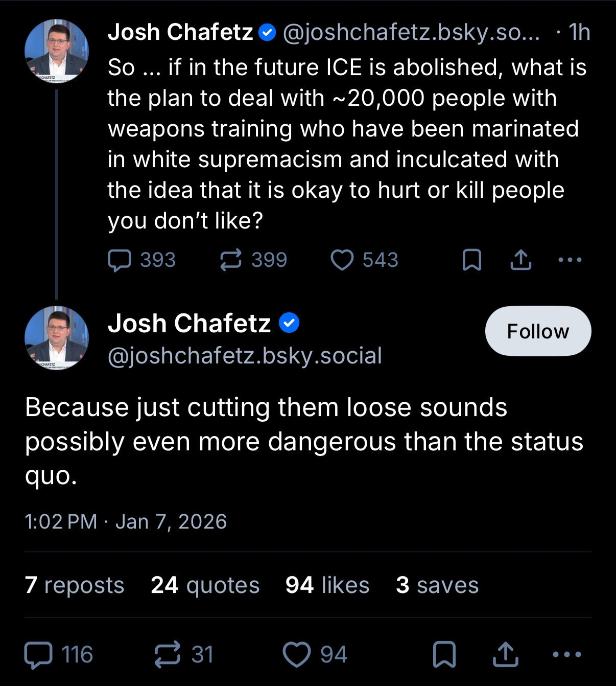
Task: Open Josh Chafetz's avatar on parent post
Action: point(57,52)
